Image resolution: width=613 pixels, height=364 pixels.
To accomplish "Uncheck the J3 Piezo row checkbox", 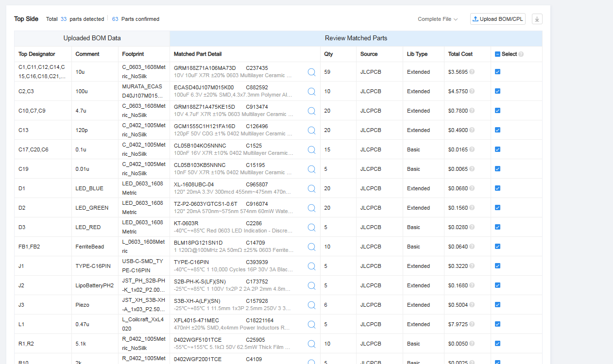I will tap(497, 305).
